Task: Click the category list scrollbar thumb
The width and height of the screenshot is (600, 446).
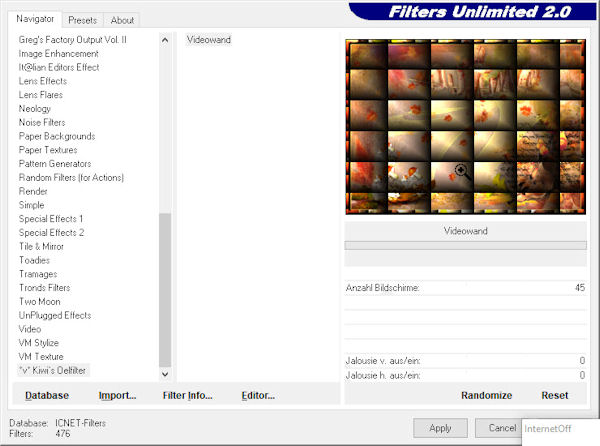Action: tap(165, 290)
